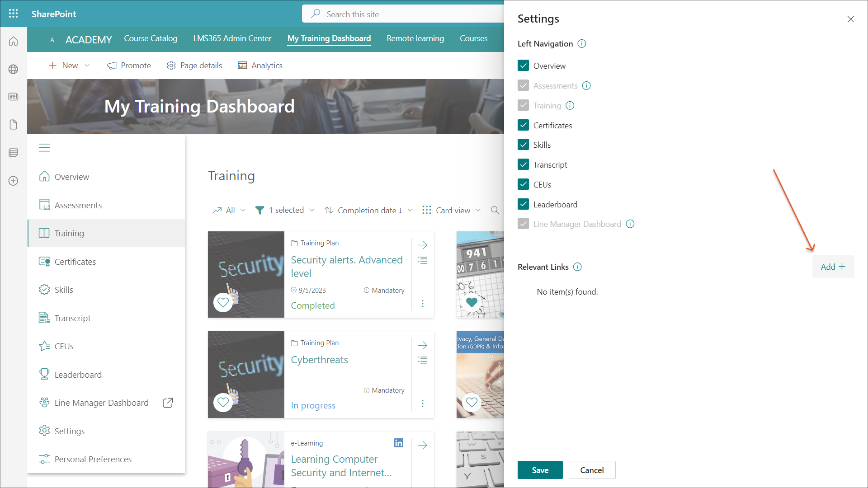Click info icon next to Relevant Links
Screen dimensions: 868x488
click(x=577, y=267)
